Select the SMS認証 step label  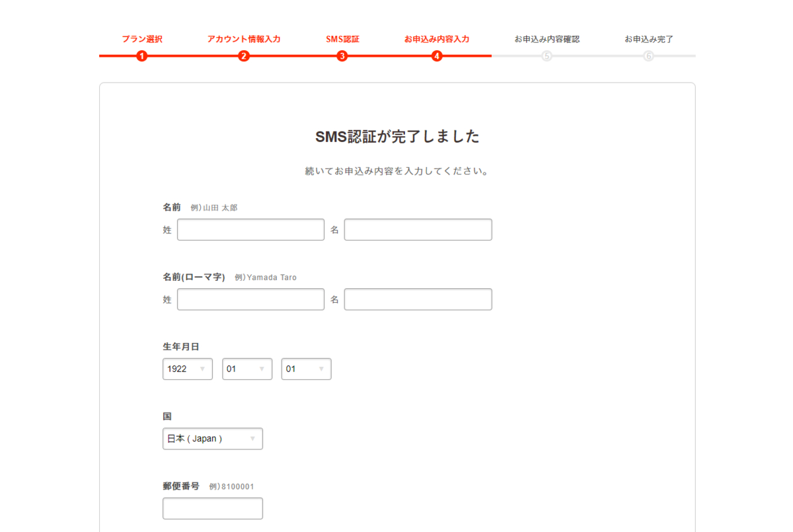tap(342, 39)
